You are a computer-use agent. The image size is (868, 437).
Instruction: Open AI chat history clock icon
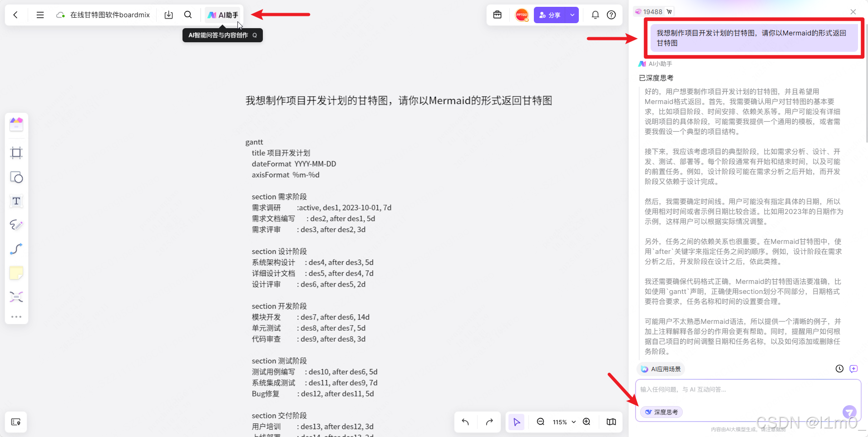pos(839,369)
